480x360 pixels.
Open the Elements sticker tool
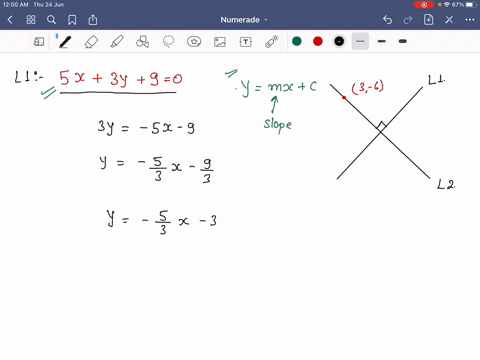(x=194, y=42)
